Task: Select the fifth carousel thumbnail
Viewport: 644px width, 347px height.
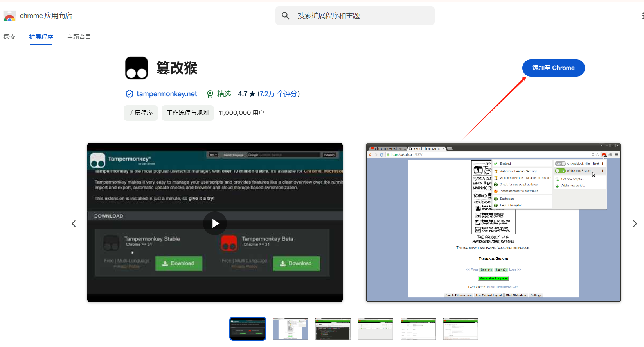Action: pos(418,329)
